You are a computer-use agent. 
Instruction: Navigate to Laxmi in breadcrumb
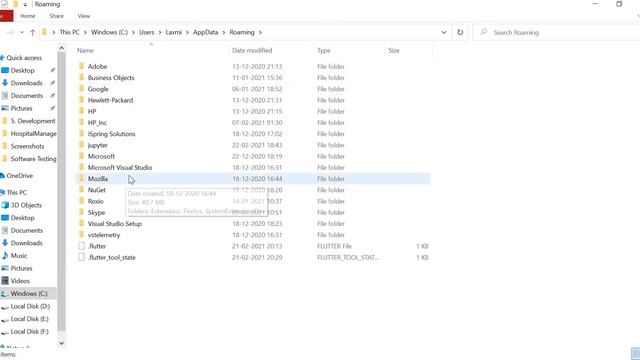tap(173, 32)
